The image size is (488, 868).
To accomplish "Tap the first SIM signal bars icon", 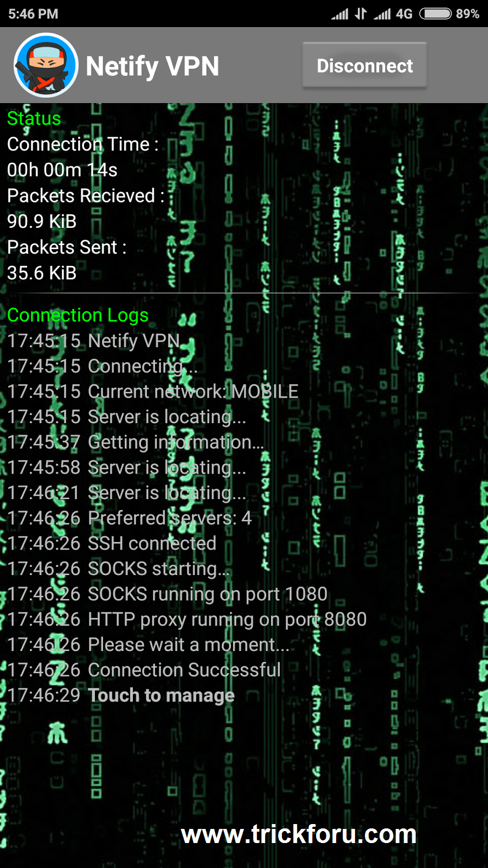I will click(x=340, y=14).
